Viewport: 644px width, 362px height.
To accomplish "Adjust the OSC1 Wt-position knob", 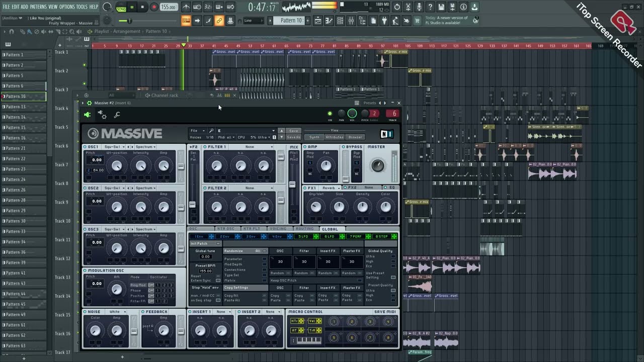I will [117, 165].
